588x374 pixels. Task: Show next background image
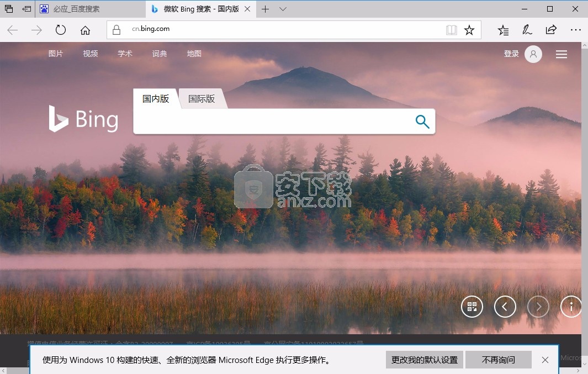pyautogui.click(x=538, y=307)
